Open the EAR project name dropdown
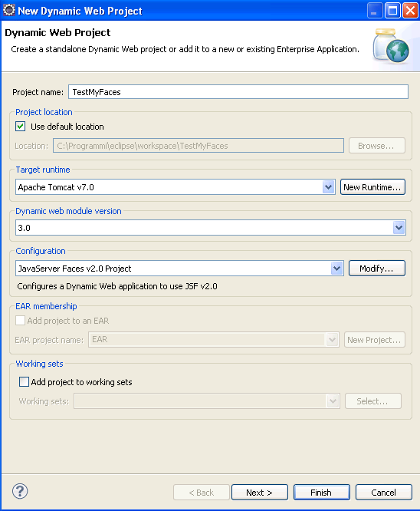Viewport: 420px width, 511px height. point(332,340)
